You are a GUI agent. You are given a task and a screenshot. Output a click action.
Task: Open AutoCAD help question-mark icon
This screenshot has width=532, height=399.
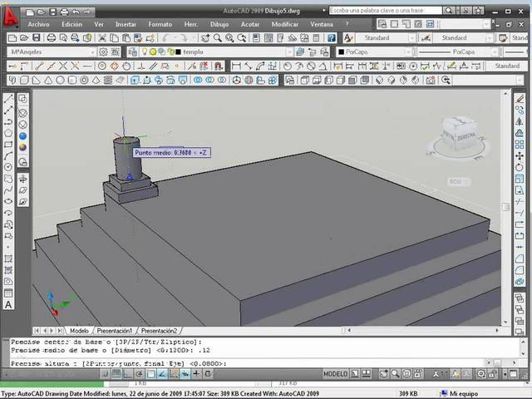(331, 38)
